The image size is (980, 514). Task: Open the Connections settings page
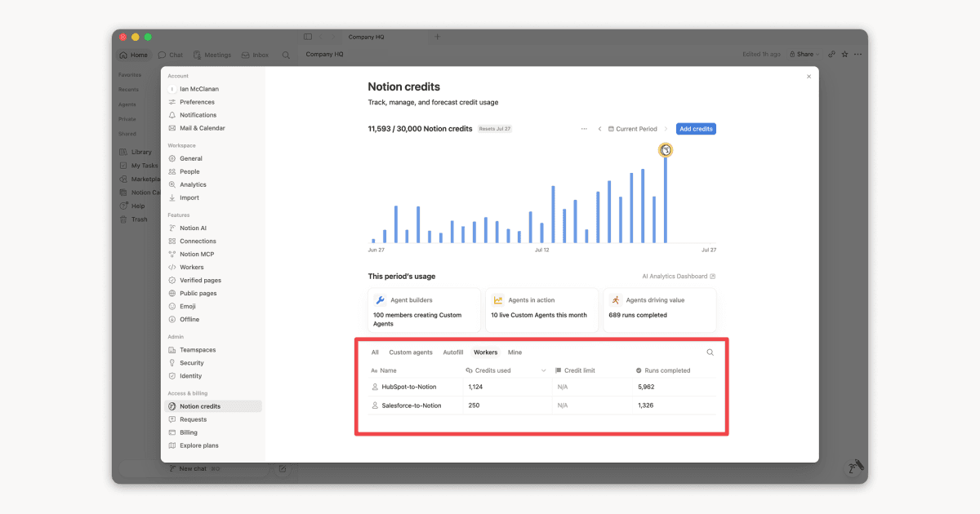coord(213,241)
